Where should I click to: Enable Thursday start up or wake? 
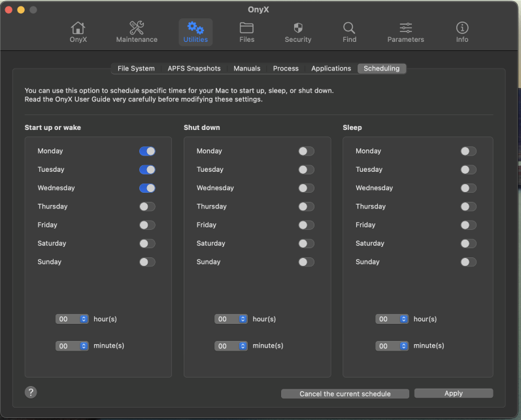(x=147, y=206)
